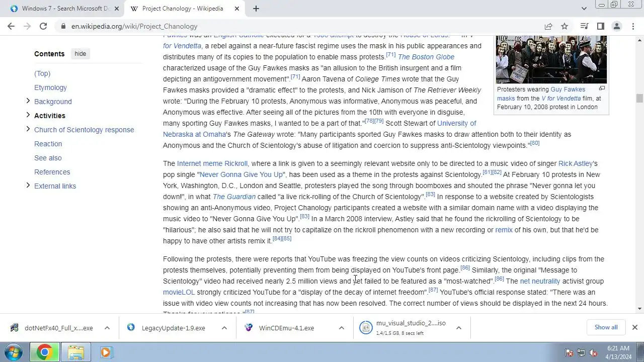Screen dimensions: 644x362
Task: Expand the Background contents arrow
Action: click(28, 101)
